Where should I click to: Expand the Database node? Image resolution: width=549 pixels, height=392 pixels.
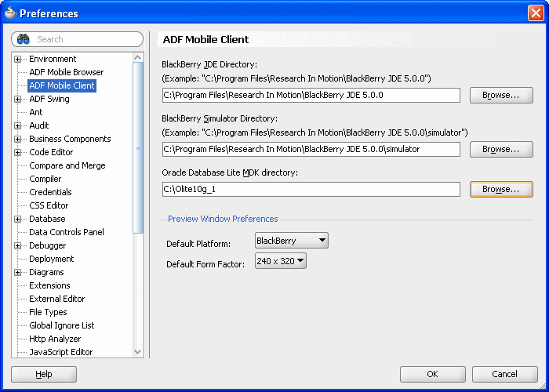click(x=17, y=219)
